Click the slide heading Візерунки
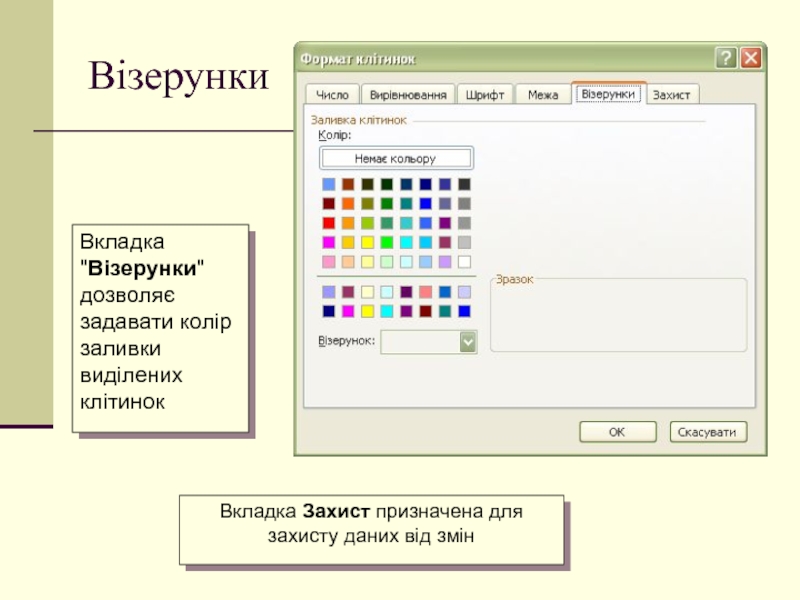Screen dimensions: 800x600 click(x=178, y=76)
